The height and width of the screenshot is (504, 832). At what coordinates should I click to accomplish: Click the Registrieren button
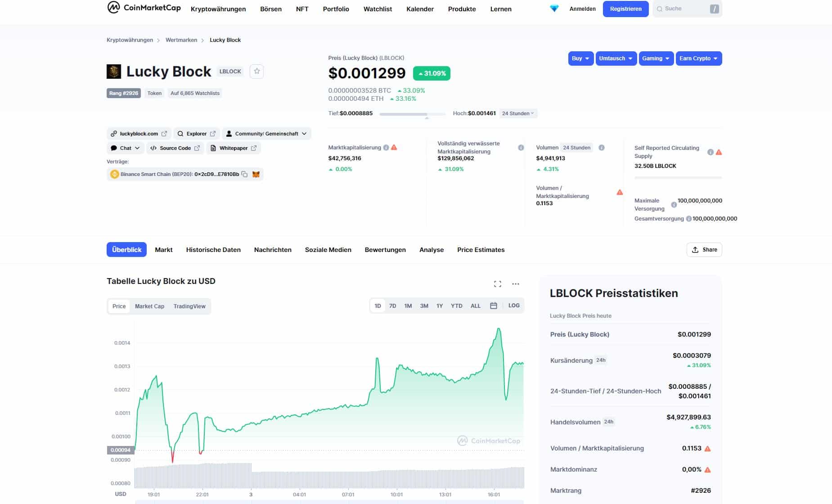625,9
